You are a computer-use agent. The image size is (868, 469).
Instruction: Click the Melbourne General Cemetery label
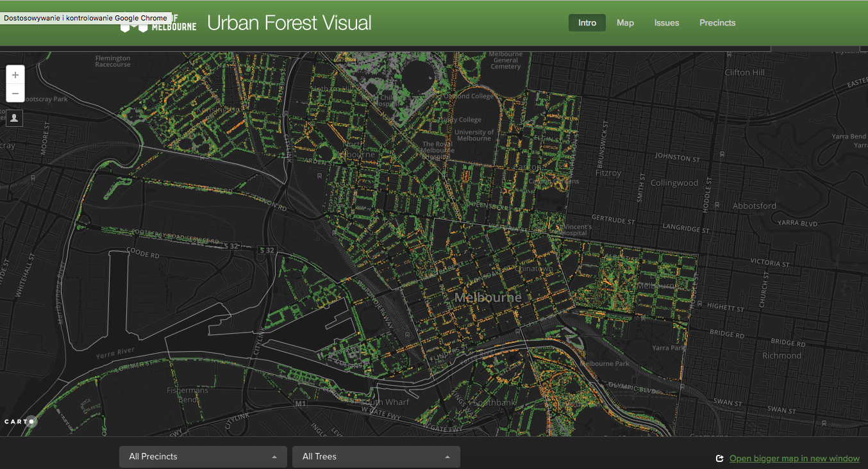(x=506, y=60)
